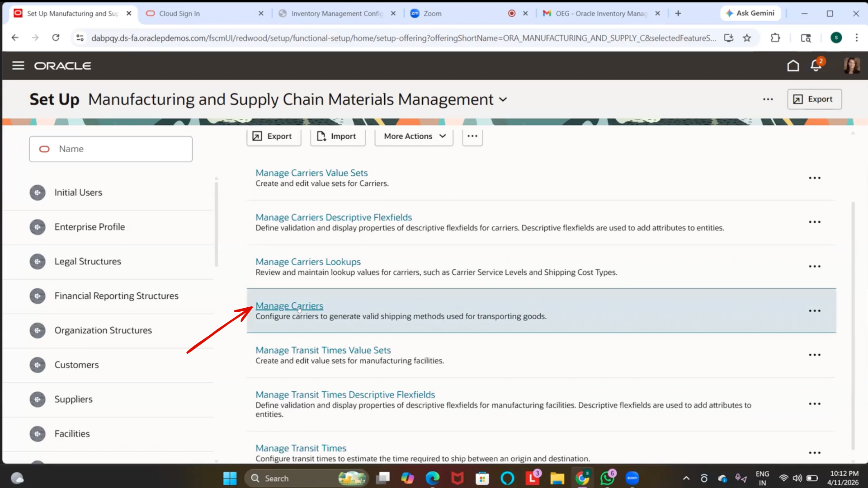The height and width of the screenshot is (488, 868).
Task: Click the browser address bar URL
Action: tap(403, 38)
